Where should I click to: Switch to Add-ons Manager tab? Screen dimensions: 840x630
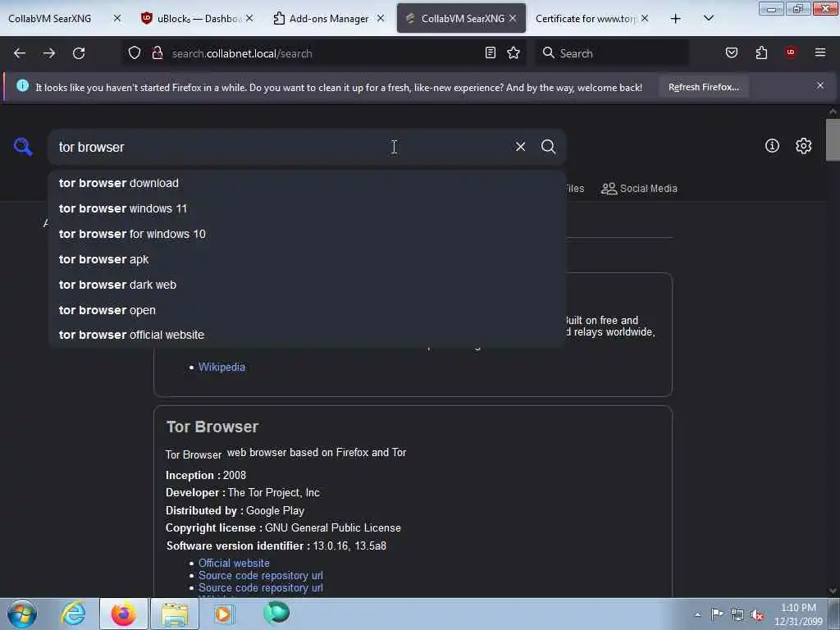click(328, 19)
